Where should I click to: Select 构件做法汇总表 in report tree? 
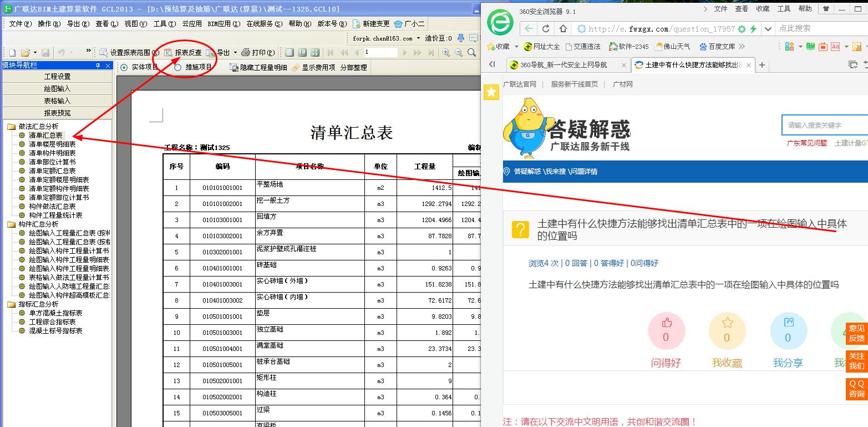tap(52, 207)
